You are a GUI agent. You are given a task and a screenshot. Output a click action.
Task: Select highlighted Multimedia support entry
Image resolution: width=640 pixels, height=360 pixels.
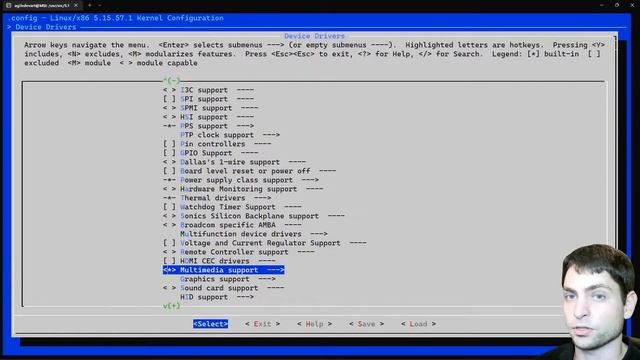click(x=224, y=270)
